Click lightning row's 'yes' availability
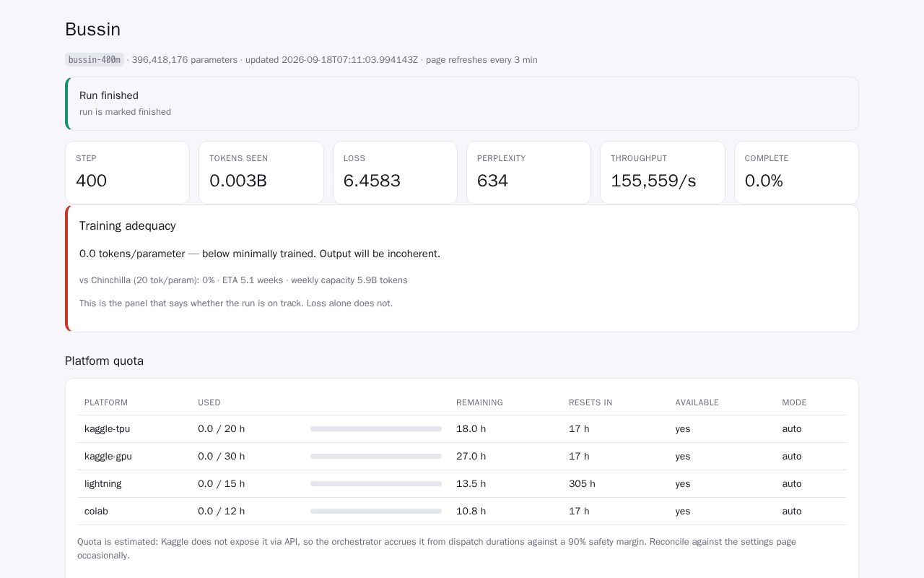924x578 pixels. (x=683, y=484)
